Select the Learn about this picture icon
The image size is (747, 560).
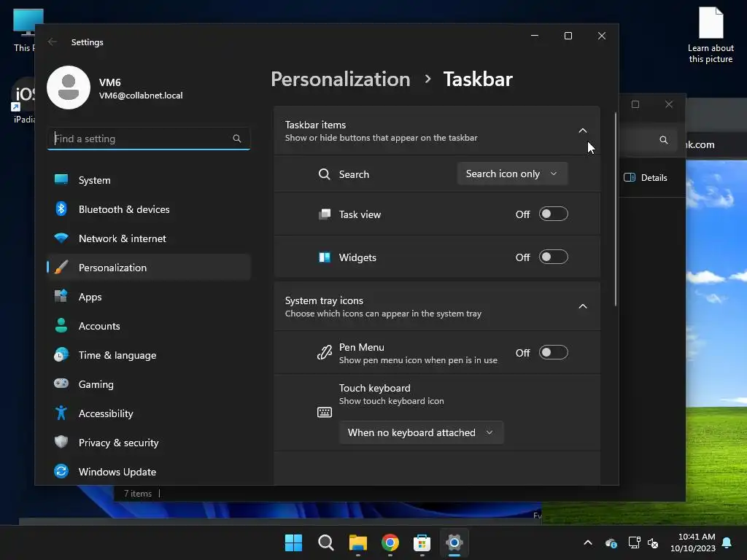pos(711,35)
